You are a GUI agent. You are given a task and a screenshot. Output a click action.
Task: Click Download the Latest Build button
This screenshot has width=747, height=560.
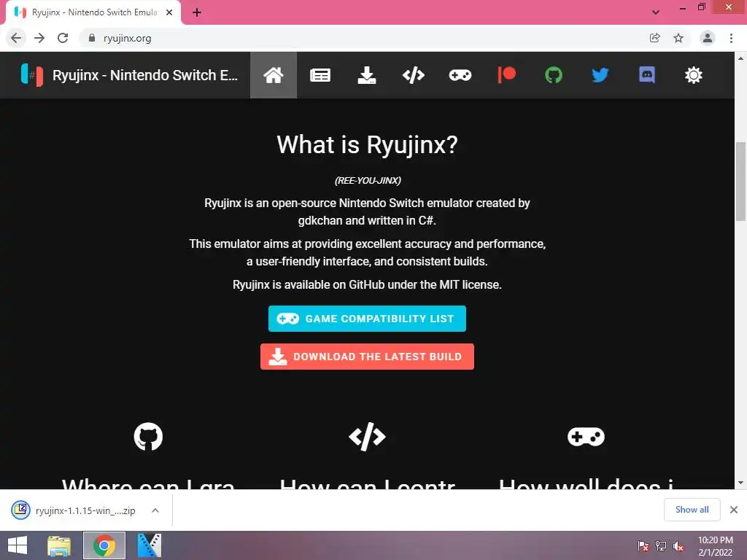tap(367, 357)
